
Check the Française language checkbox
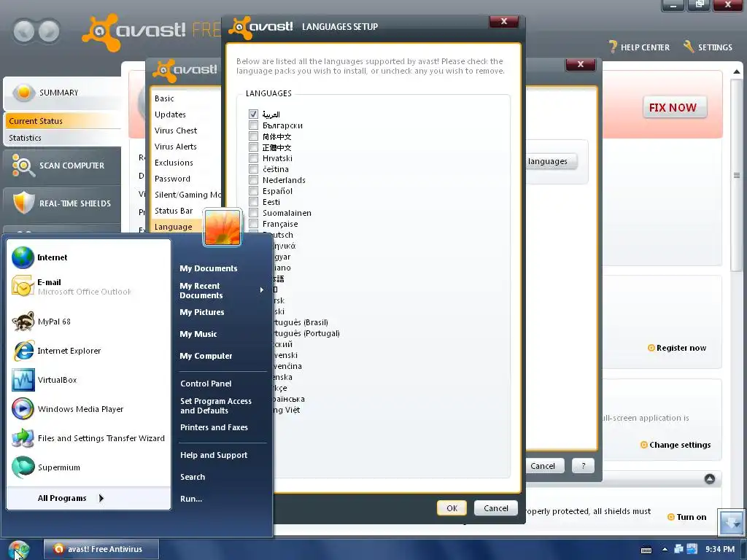253,224
